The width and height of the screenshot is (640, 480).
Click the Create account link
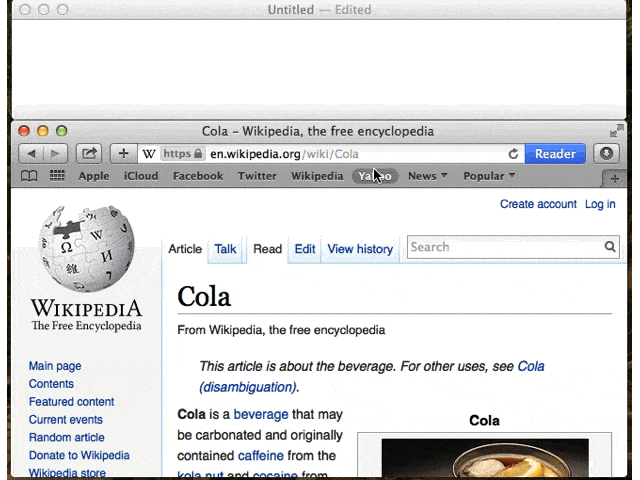tap(538, 204)
